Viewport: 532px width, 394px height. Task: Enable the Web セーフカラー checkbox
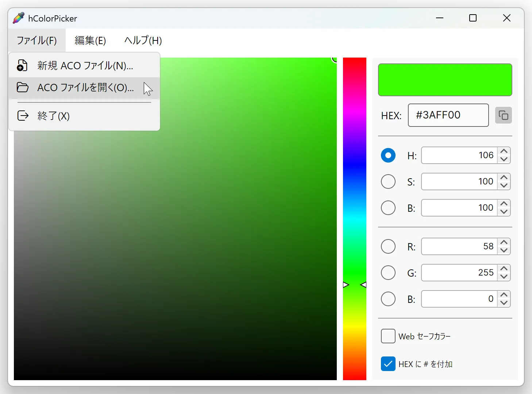(388, 336)
